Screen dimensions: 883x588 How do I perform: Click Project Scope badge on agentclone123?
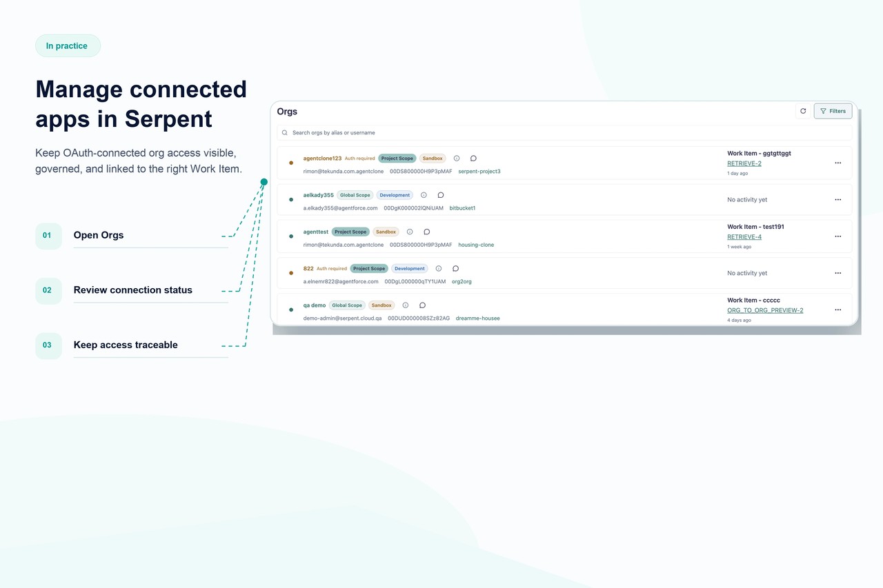[397, 159]
